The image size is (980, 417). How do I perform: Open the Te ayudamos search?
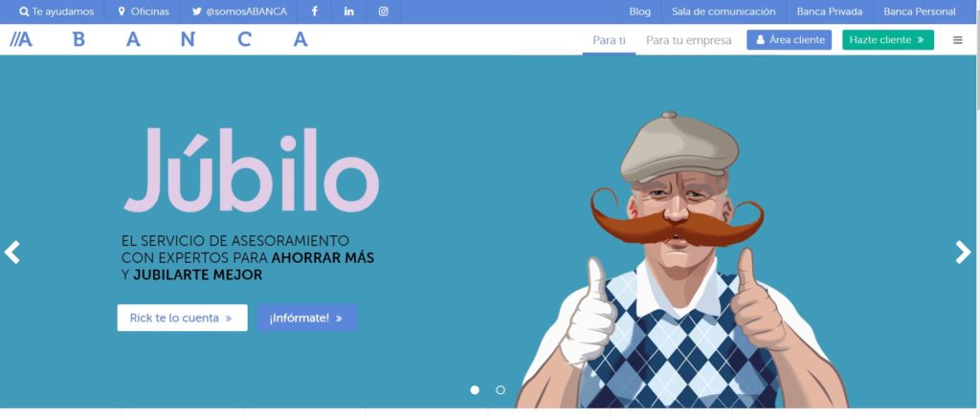(x=56, y=11)
